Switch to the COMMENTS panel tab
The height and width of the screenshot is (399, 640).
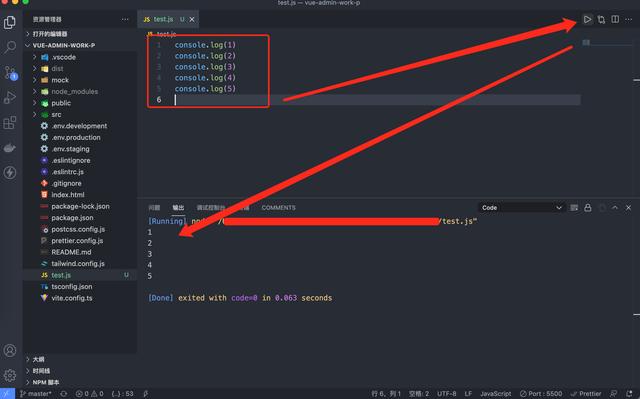(278, 208)
